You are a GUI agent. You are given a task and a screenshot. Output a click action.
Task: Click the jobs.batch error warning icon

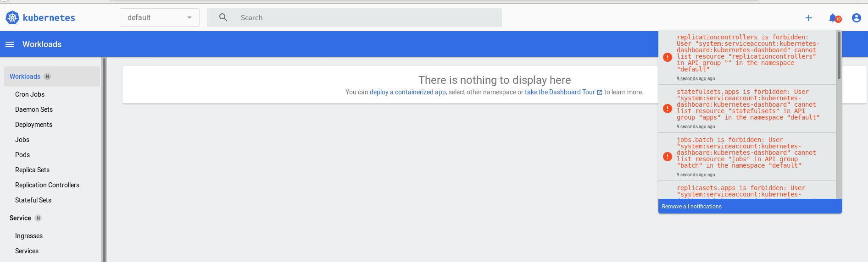tap(668, 157)
